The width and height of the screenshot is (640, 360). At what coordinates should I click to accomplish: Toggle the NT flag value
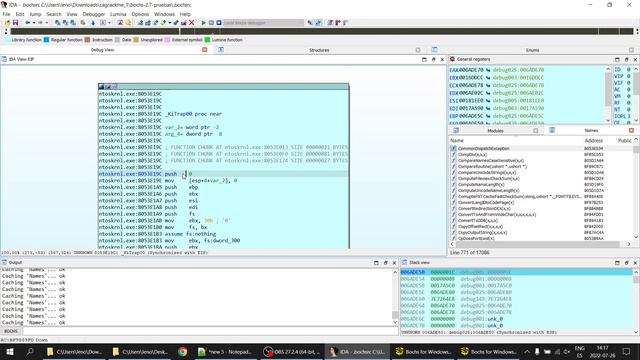pos(629,109)
